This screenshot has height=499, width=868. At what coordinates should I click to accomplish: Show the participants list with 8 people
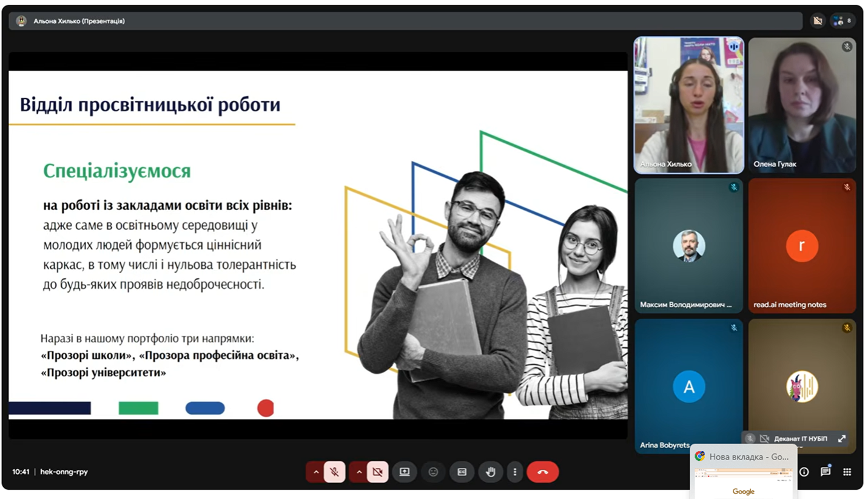point(843,21)
